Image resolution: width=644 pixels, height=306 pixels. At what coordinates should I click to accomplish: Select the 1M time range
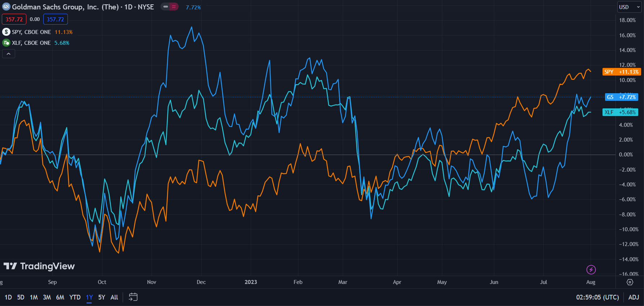click(34, 297)
